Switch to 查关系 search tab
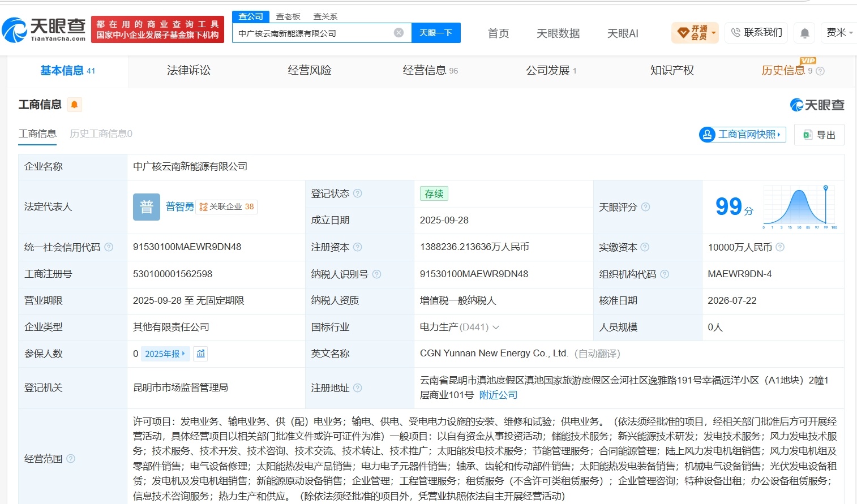The width and height of the screenshot is (857, 504). 325,16
